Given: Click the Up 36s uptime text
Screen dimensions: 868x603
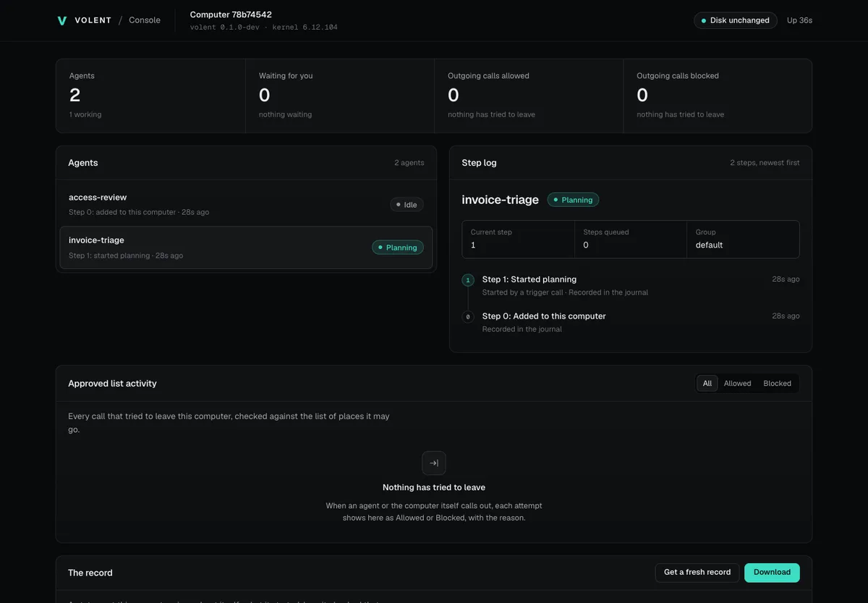Looking at the screenshot, I should coord(799,20).
